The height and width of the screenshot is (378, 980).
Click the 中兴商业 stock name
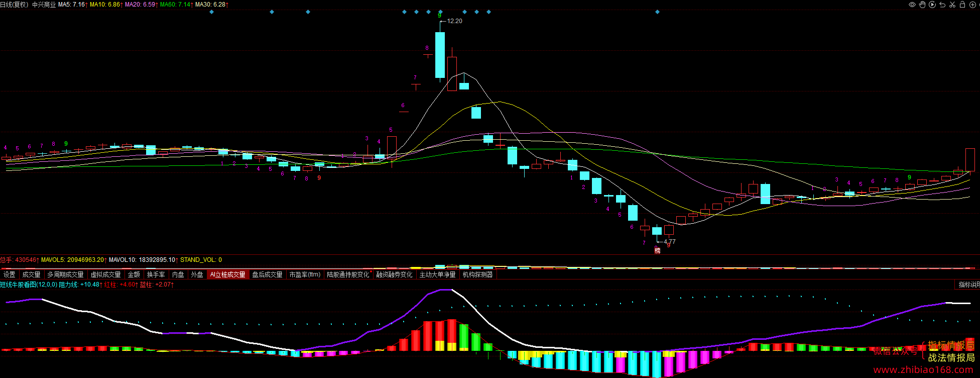[44, 5]
